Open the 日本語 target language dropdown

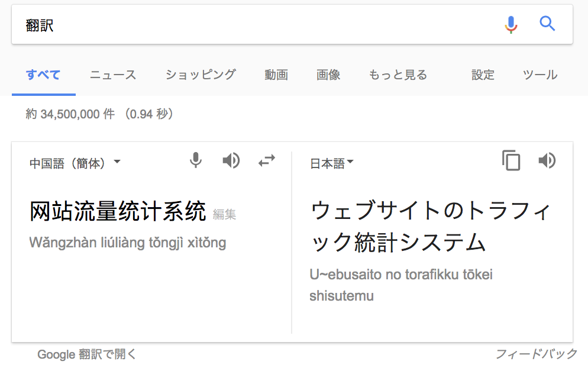(332, 163)
